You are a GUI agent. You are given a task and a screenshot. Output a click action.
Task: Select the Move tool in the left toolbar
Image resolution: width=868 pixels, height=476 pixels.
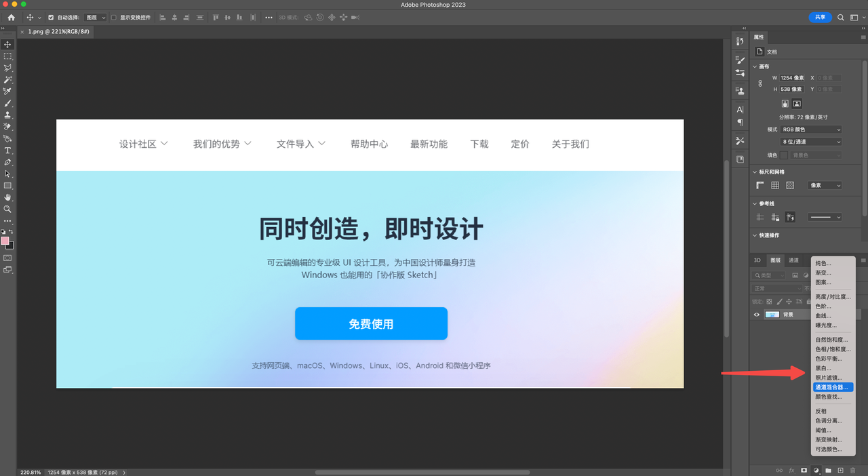coord(8,45)
